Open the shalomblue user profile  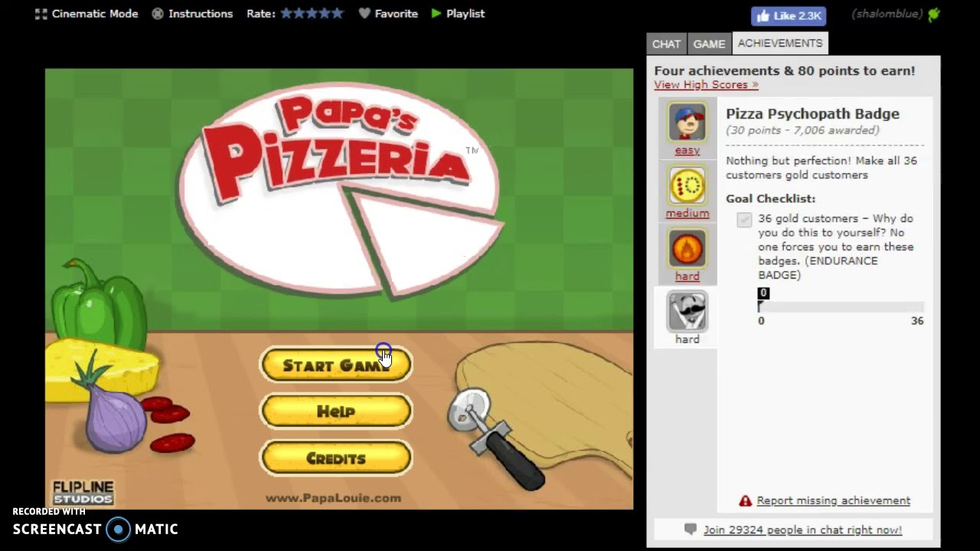click(887, 14)
